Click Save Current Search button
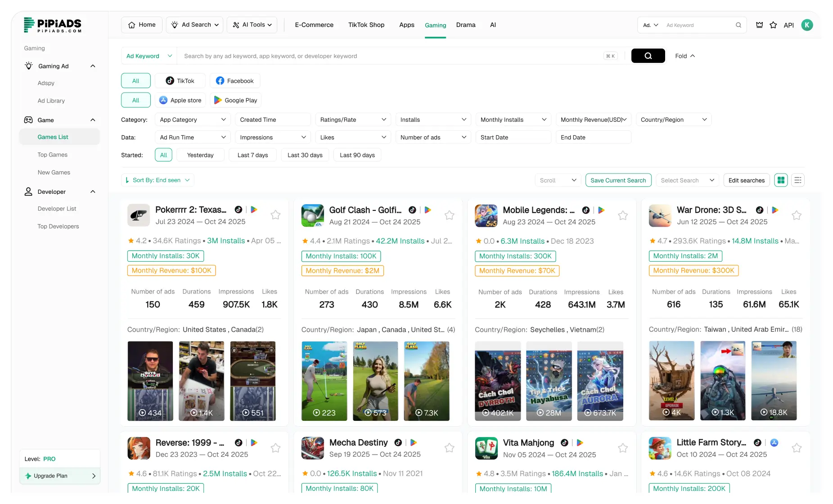 618,180
